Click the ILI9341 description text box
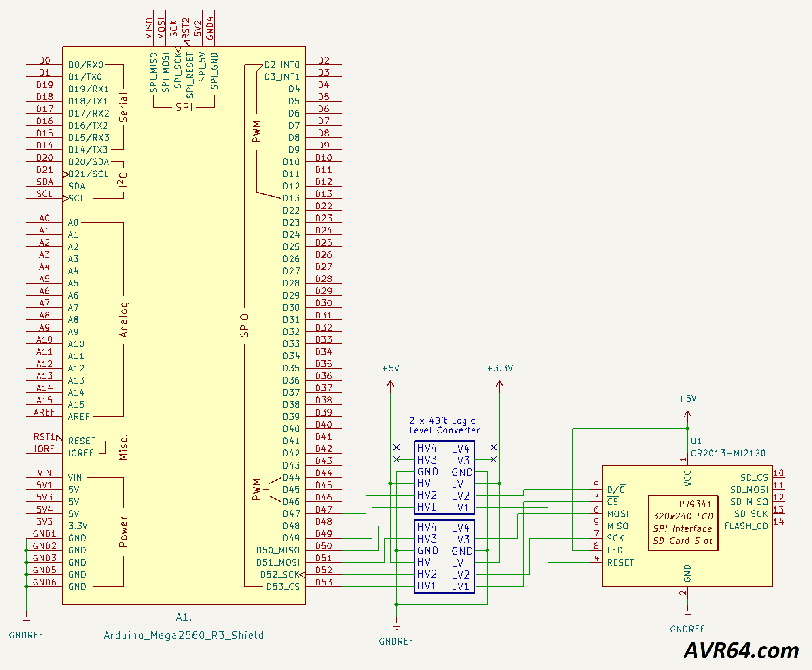Image resolution: width=812 pixels, height=670 pixels. [683, 523]
